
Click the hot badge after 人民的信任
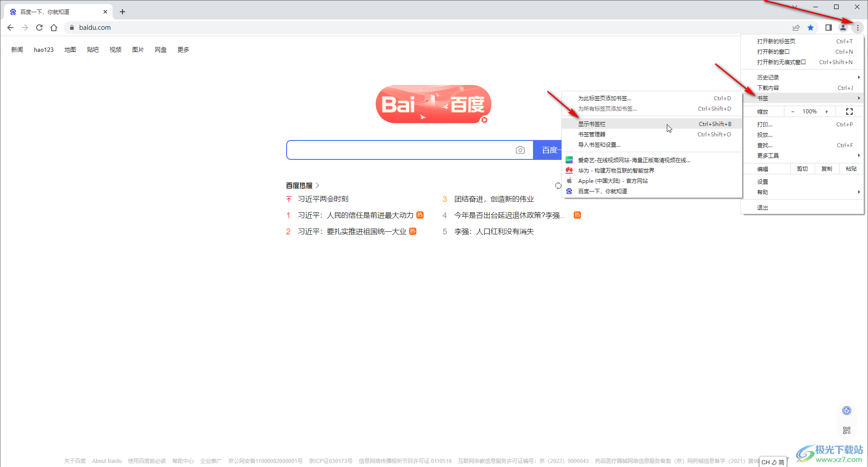420,215
